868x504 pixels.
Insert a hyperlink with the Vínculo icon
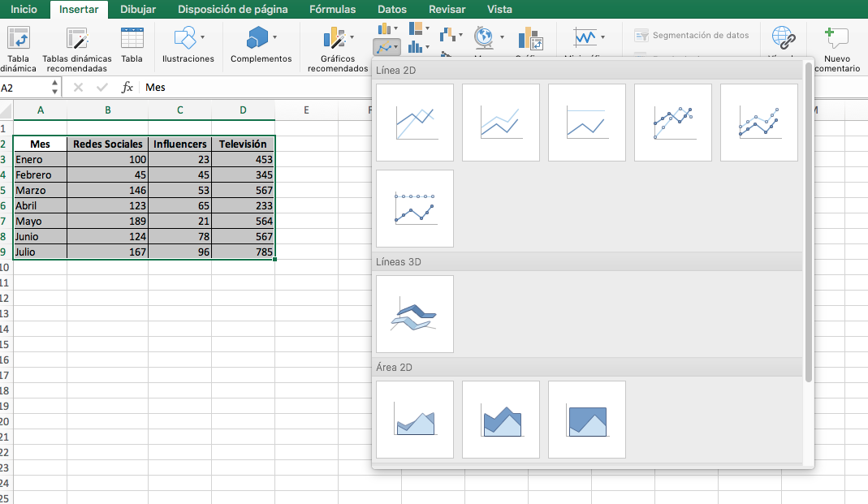[x=782, y=38]
